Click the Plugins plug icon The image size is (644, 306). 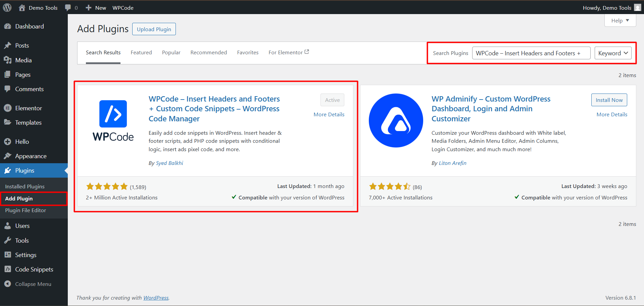7,171
